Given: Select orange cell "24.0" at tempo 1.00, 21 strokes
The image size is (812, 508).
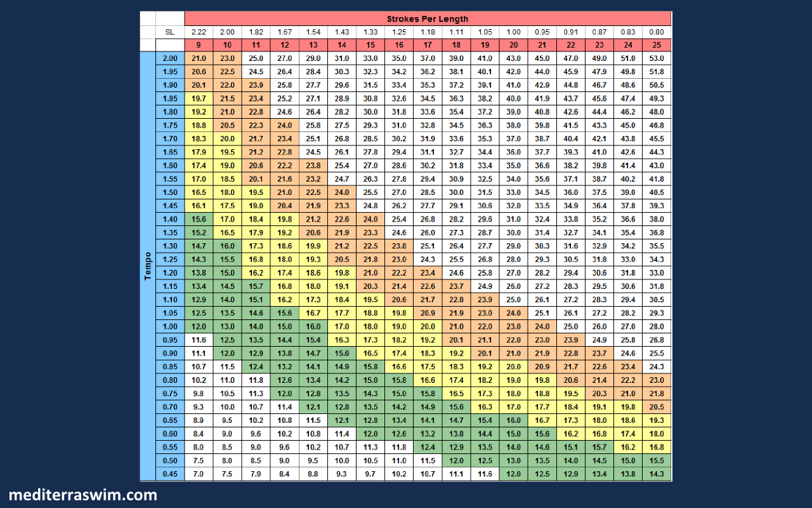Looking at the screenshot, I should click(x=542, y=326).
